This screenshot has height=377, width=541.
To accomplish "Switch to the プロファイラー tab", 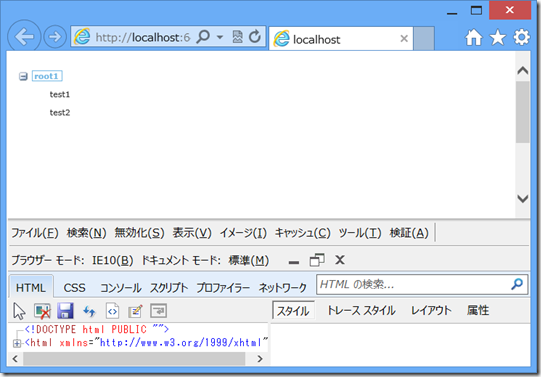I will 223,287.
